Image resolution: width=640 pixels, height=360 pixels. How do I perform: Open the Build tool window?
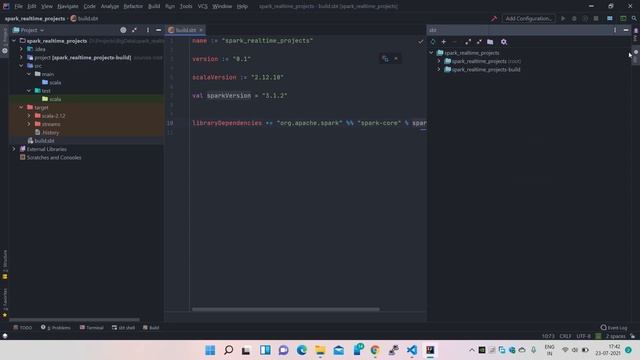pos(151,327)
